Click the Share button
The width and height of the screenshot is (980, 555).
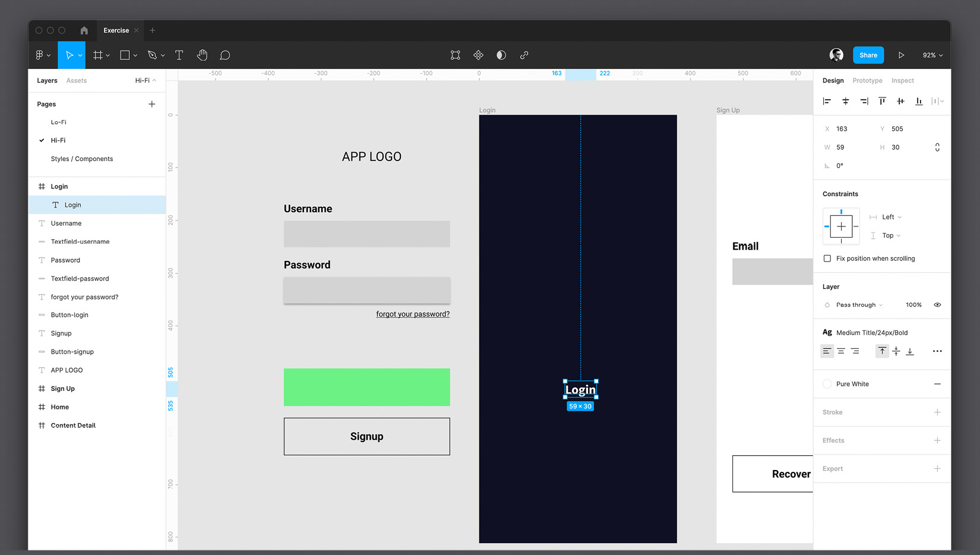(x=868, y=55)
